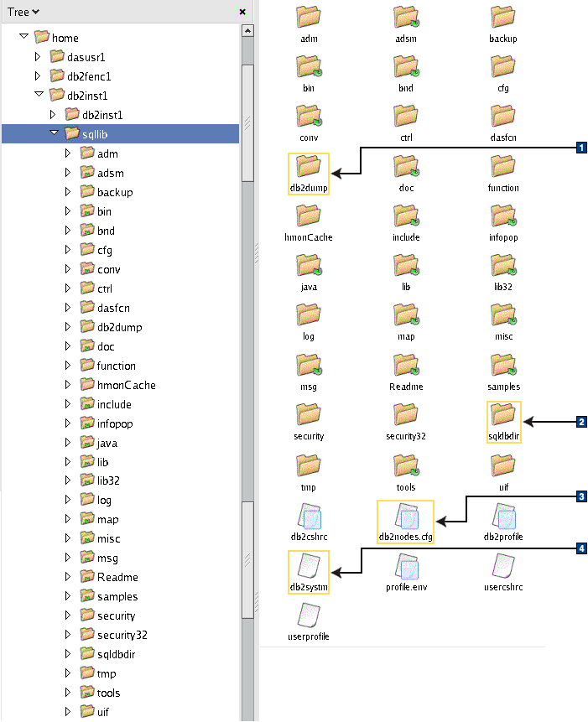Select the samples folder icon in file view
588x722 pixels.
pyautogui.click(x=502, y=365)
